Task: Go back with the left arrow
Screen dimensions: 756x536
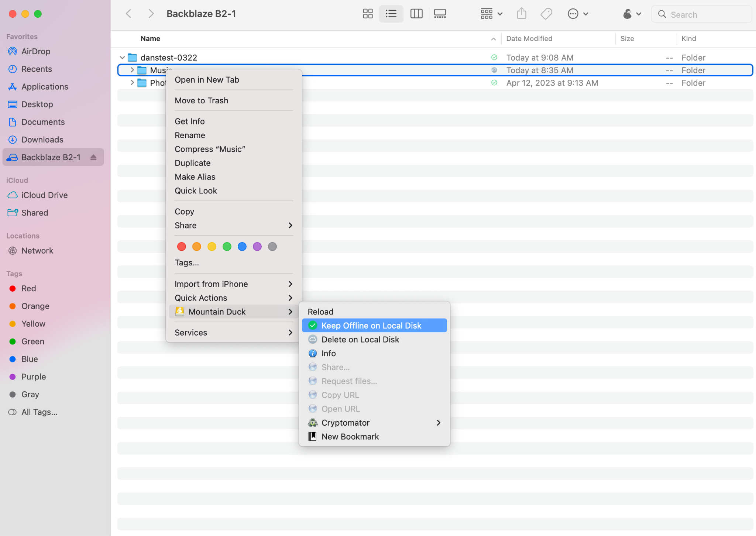Action: coord(128,14)
